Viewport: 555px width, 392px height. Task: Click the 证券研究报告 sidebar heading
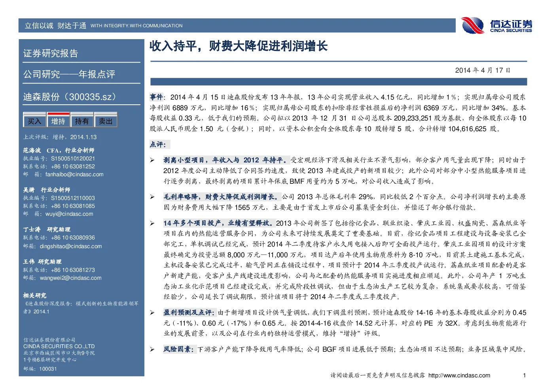tap(51, 53)
